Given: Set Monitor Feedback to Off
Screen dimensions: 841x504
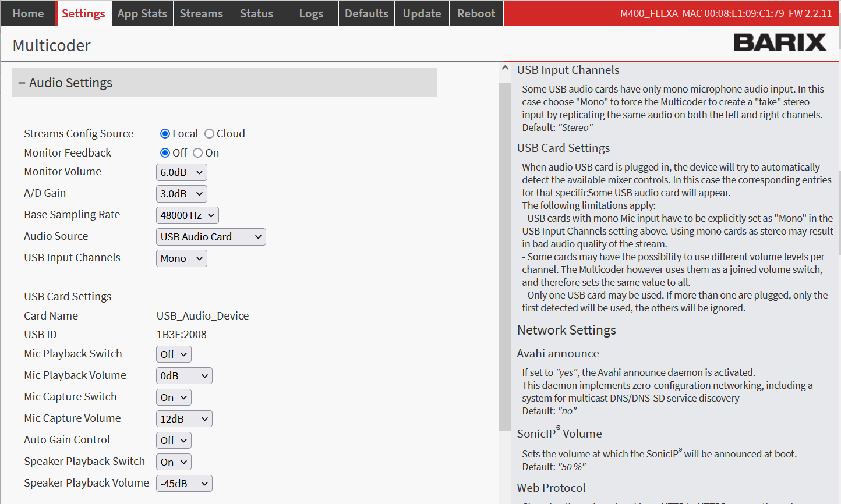Looking at the screenshot, I should tap(165, 153).
